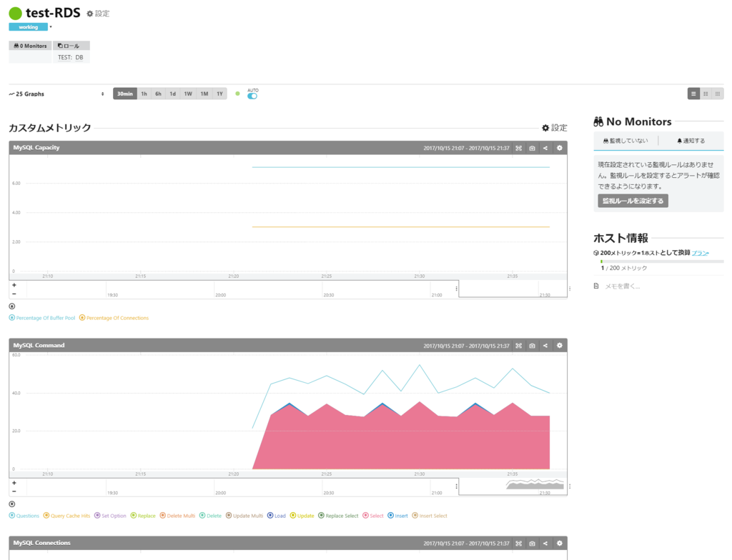The width and height of the screenshot is (732, 560).
Task: Zoom in on MySQL Command timeline
Action: point(14,483)
